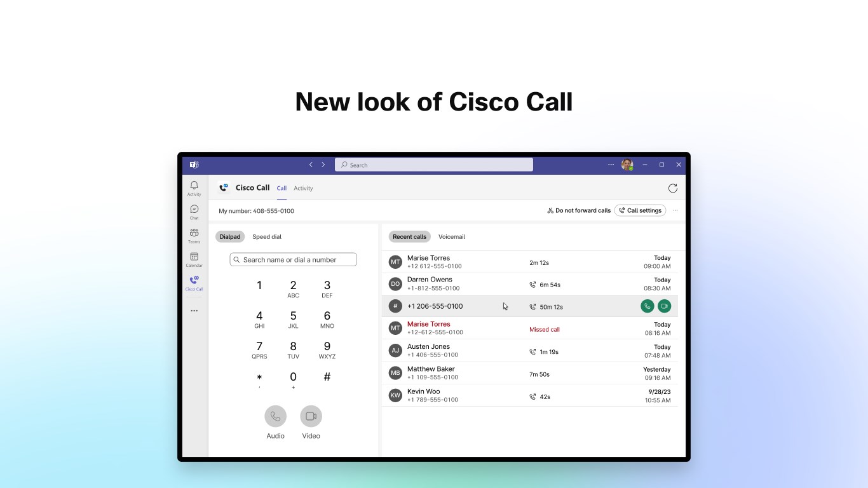The image size is (868, 488).
Task: Refresh the Cisco Call page
Action: point(673,188)
